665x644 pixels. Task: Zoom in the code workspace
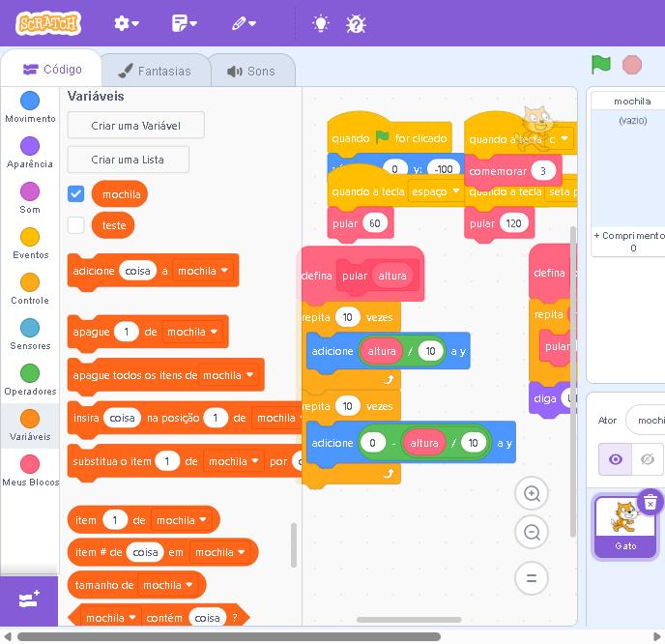532,493
